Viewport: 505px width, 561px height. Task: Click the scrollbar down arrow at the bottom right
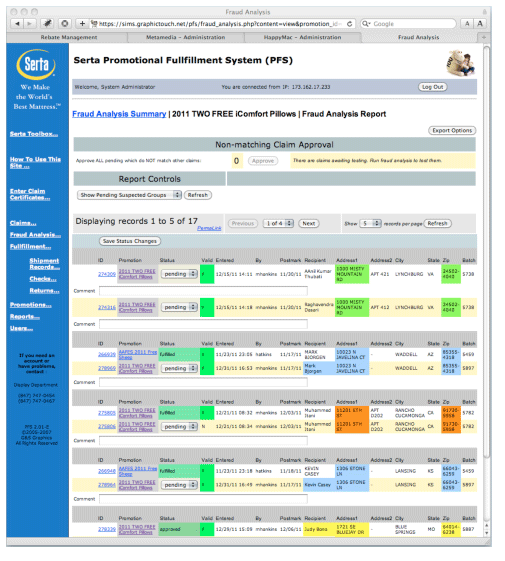click(x=486, y=533)
